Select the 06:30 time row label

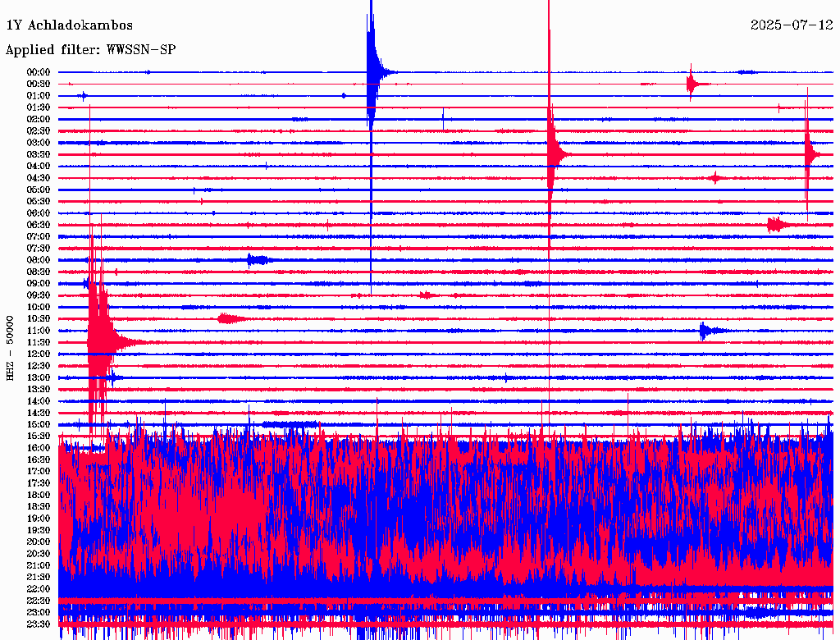[39, 225]
